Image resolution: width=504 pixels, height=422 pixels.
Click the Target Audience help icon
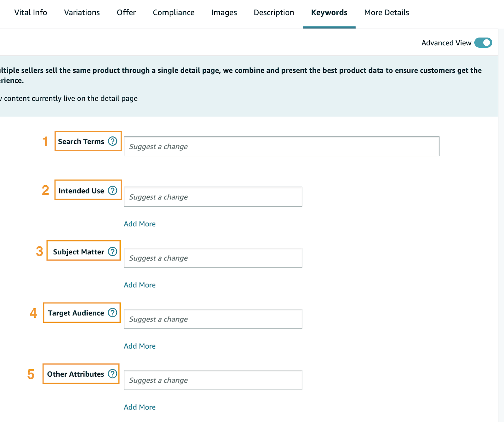tap(112, 313)
